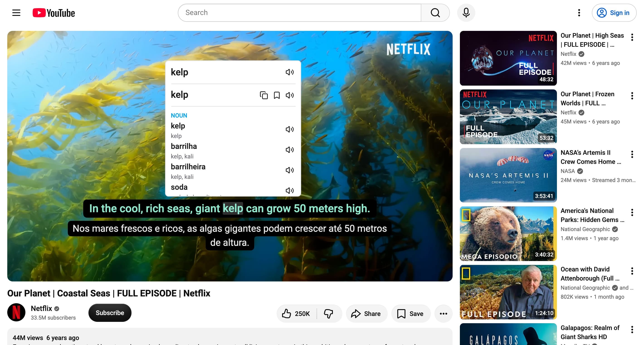Click the search magnifier button
The height and width of the screenshot is (345, 644).
435,12
